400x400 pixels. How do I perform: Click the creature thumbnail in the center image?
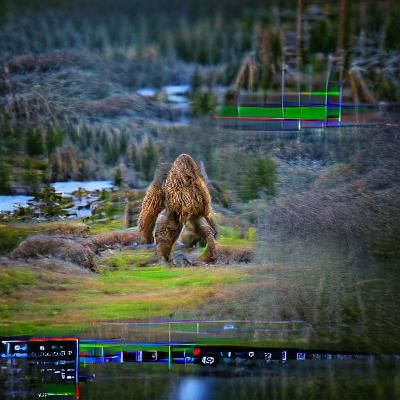click(178, 209)
